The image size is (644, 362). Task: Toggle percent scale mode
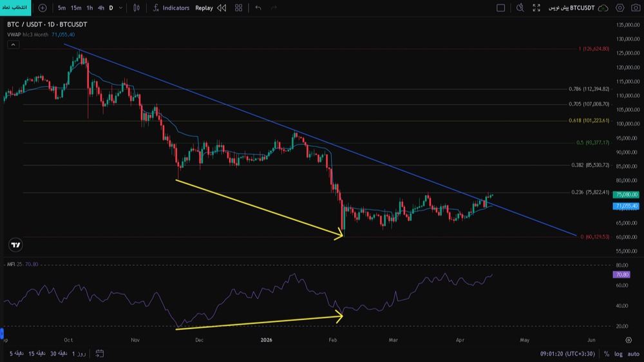click(x=606, y=354)
